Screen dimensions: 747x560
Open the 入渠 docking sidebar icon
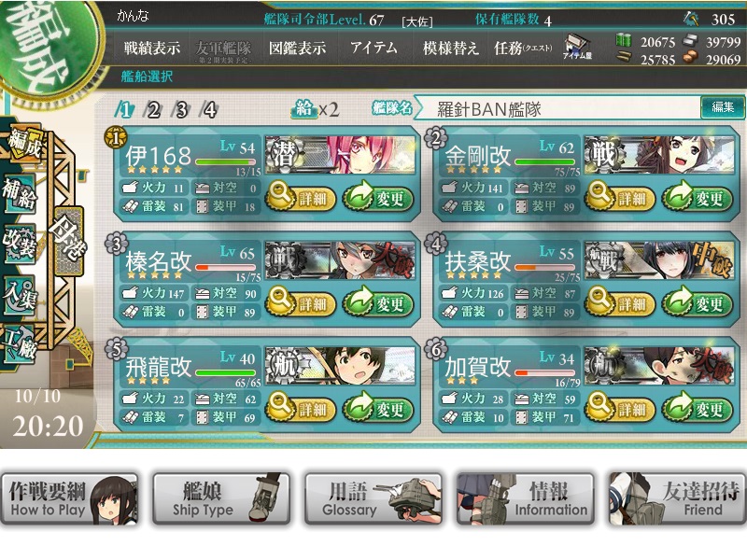click(19, 295)
